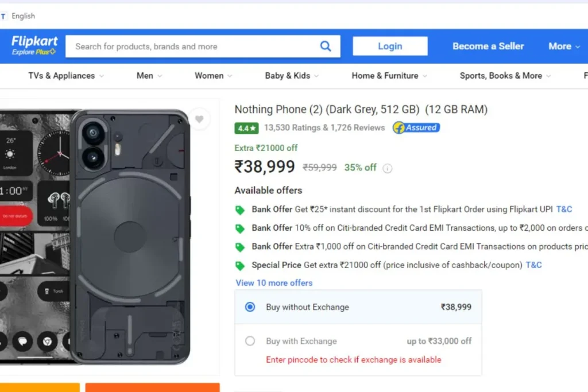Open 13,530 Ratings & 1,726 Reviews
This screenshot has height=392, width=588.
pyautogui.click(x=324, y=128)
